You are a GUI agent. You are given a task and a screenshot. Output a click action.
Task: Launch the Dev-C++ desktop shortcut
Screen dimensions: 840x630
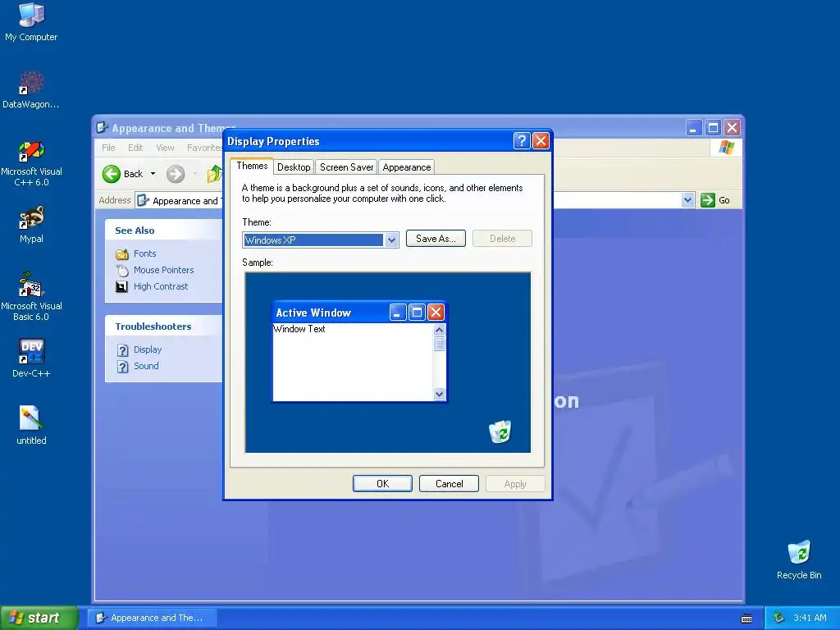pyautogui.click(x=31, y=358)
